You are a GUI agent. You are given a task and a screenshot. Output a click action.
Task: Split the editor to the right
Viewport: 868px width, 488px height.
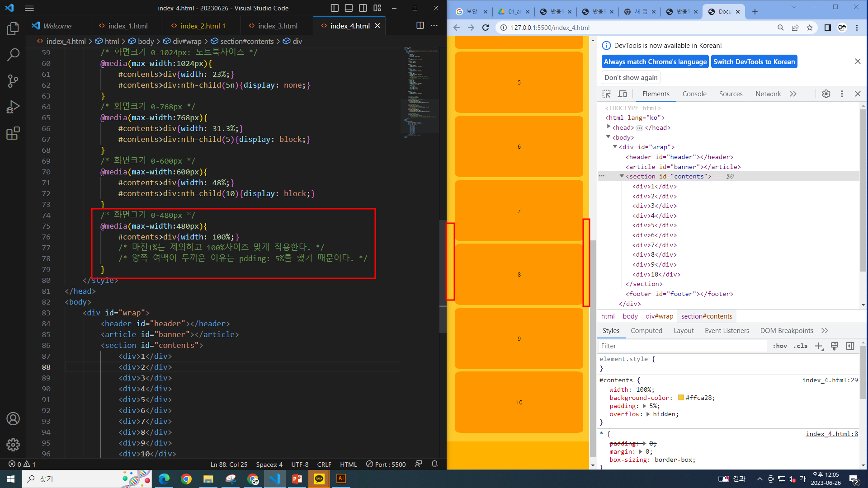coord(420,26)
